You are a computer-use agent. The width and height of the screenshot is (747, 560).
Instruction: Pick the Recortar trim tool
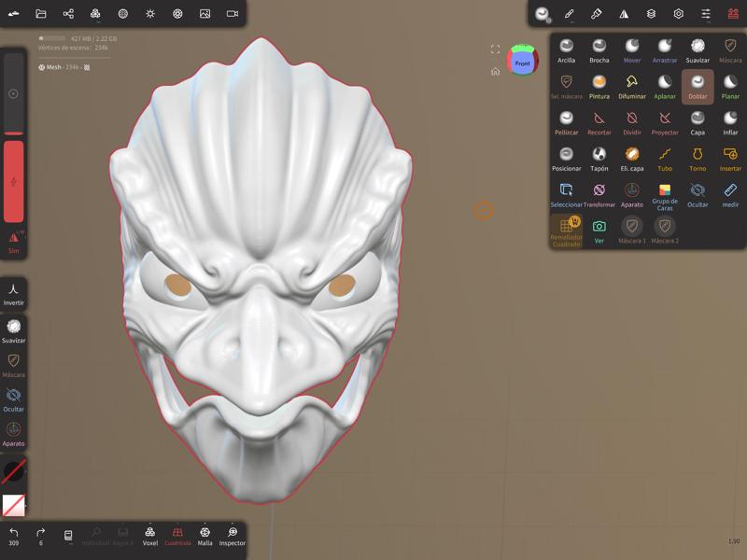click(x=599, y=123)
